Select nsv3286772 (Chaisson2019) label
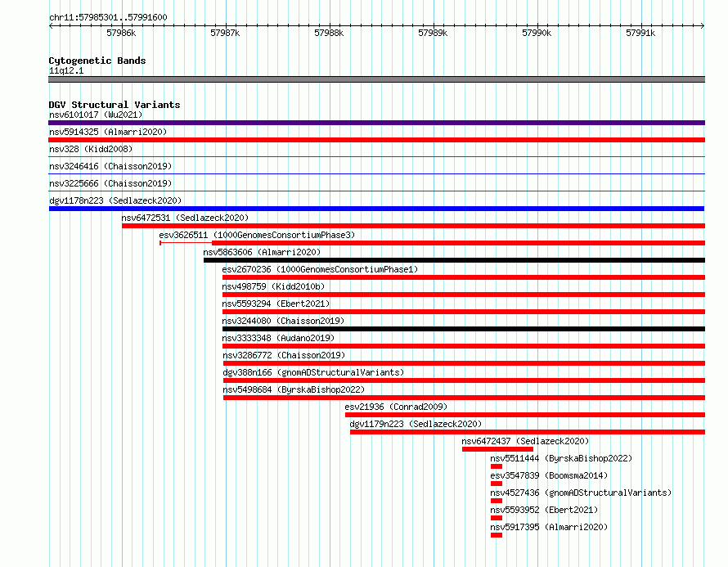 click(x=284, y=355)
